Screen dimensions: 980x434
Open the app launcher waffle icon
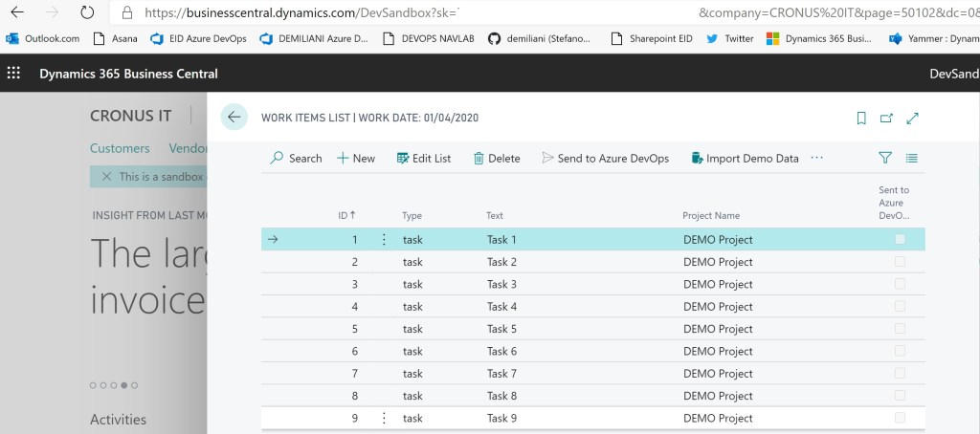point(13,74)
